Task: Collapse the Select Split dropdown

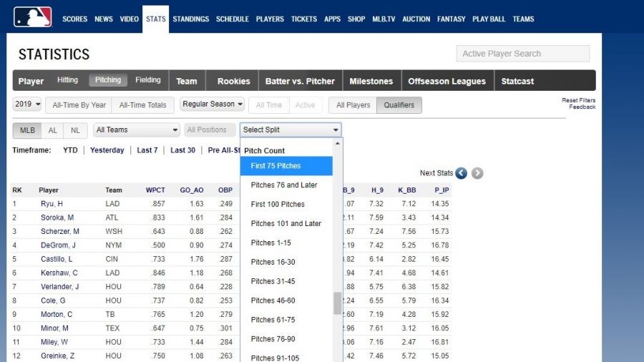Action: 291,129
